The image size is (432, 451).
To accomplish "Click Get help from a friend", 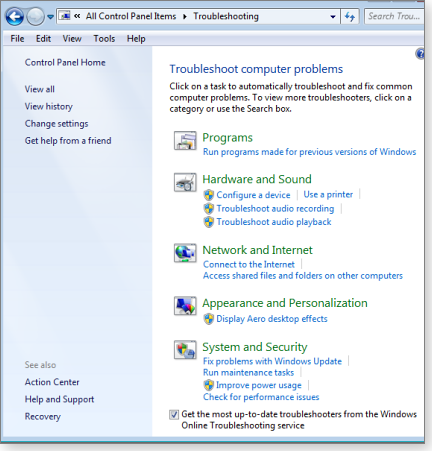I will coord(68,141).
